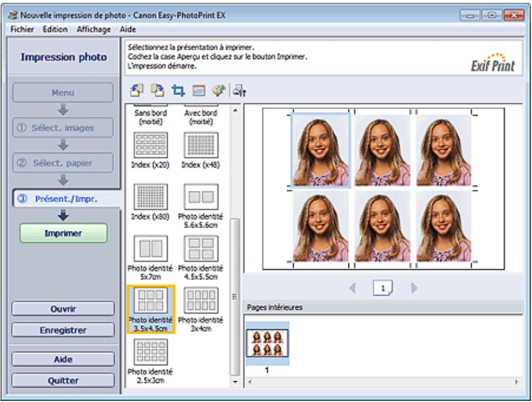Go to the Menu step button
The image size is (532, 402).
coord(63,92)
